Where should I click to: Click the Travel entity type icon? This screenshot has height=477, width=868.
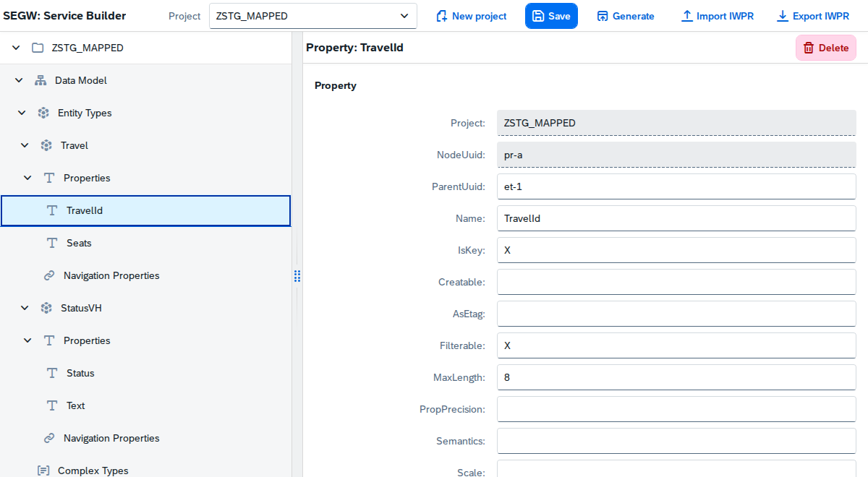tap(46, 145)
